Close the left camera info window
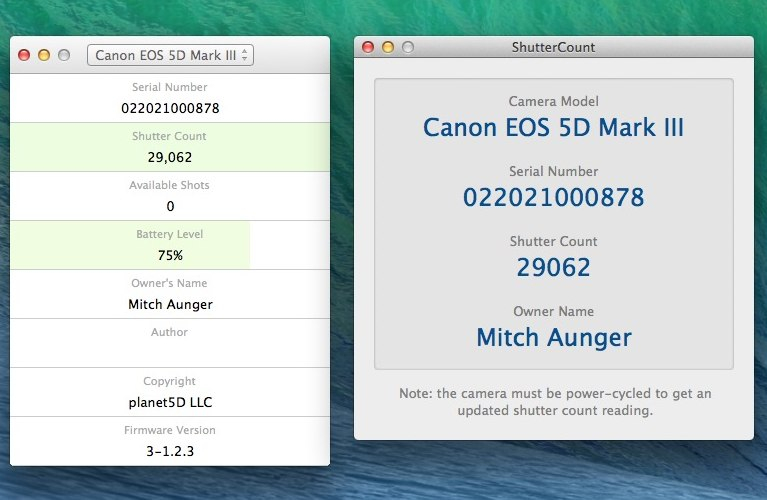 click(24, 55)
